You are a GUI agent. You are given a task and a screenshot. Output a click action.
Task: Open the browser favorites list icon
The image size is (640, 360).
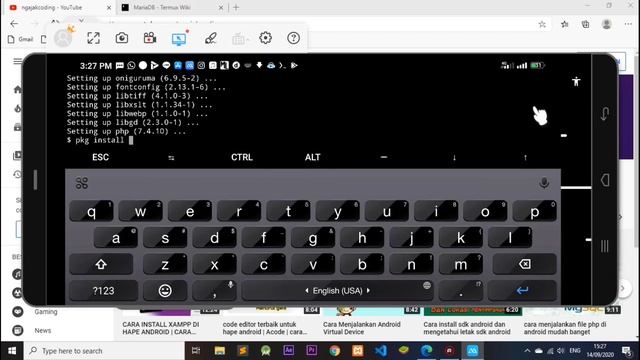[x=564, y=24]
